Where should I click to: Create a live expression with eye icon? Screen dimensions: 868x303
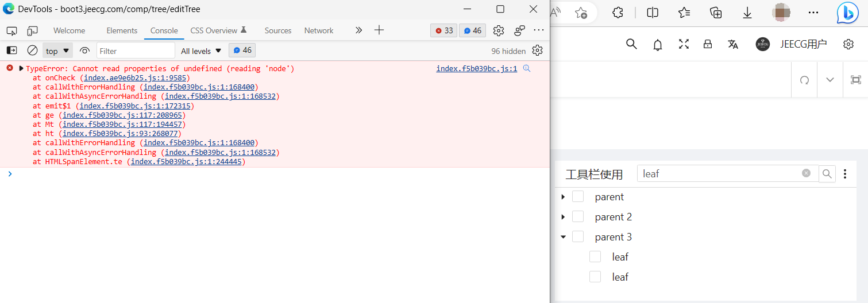tap(84, 50)
